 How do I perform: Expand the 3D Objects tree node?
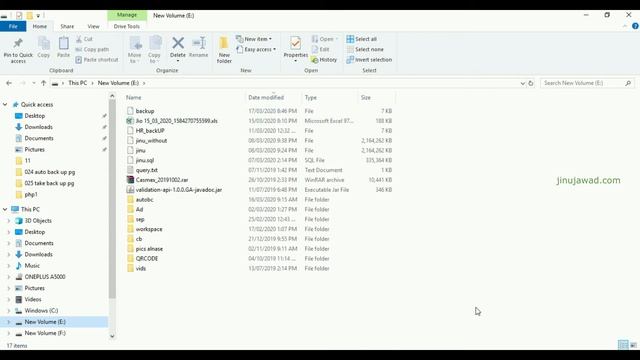click(x=9, y=221)
